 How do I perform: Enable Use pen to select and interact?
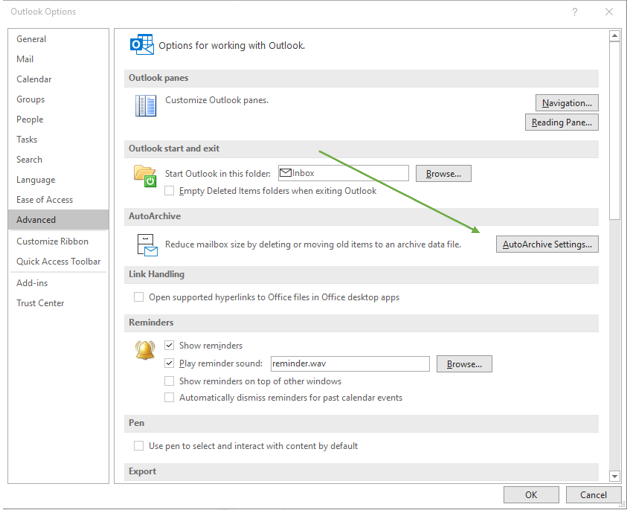pyautogui.click(x=139, y=446)
